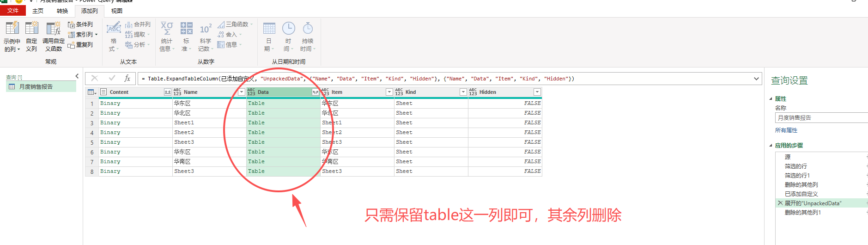Select the 已添加自定义 applied step
868x245 pixels.
point(801,194)
